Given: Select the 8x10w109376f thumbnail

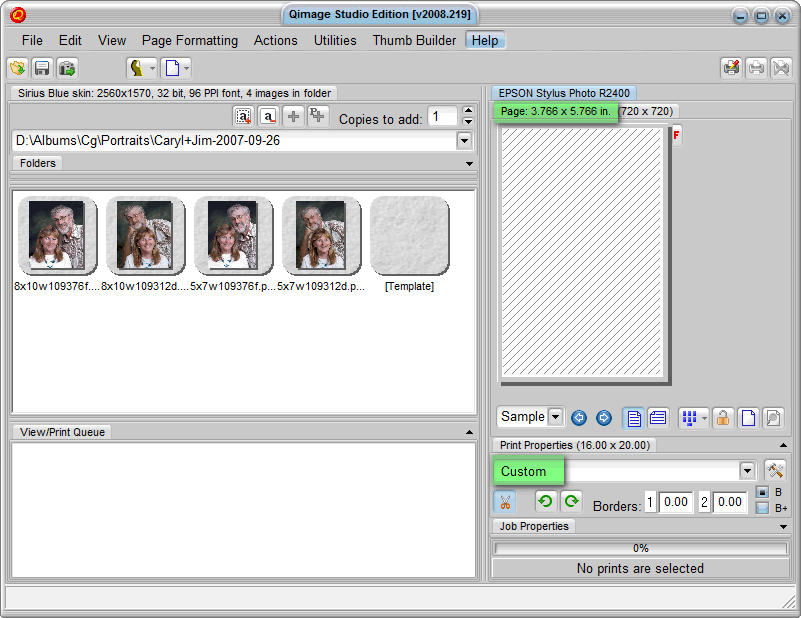Looking at the screenshot, I should click(57, 235).
